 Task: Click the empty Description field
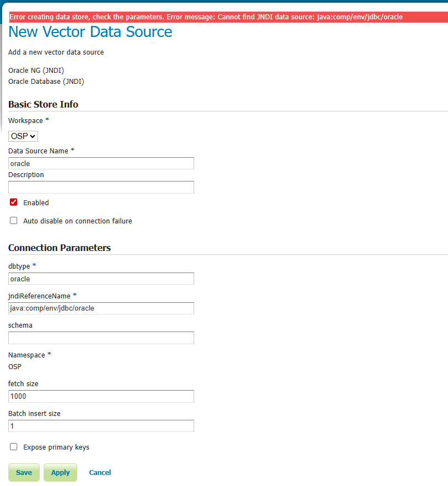coord(101,187)
